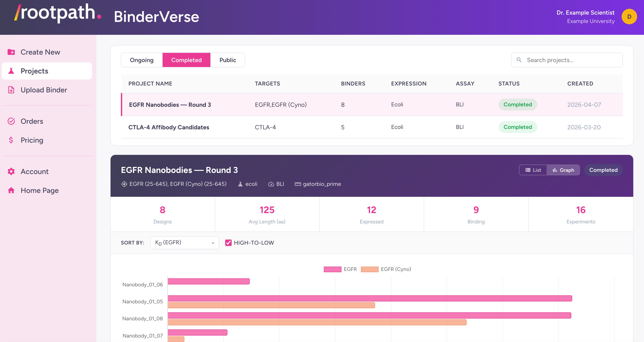Screen dimensions: 644x342
Task: Click the Create New folder-plus icon
Action: click(x=11, y=52)
